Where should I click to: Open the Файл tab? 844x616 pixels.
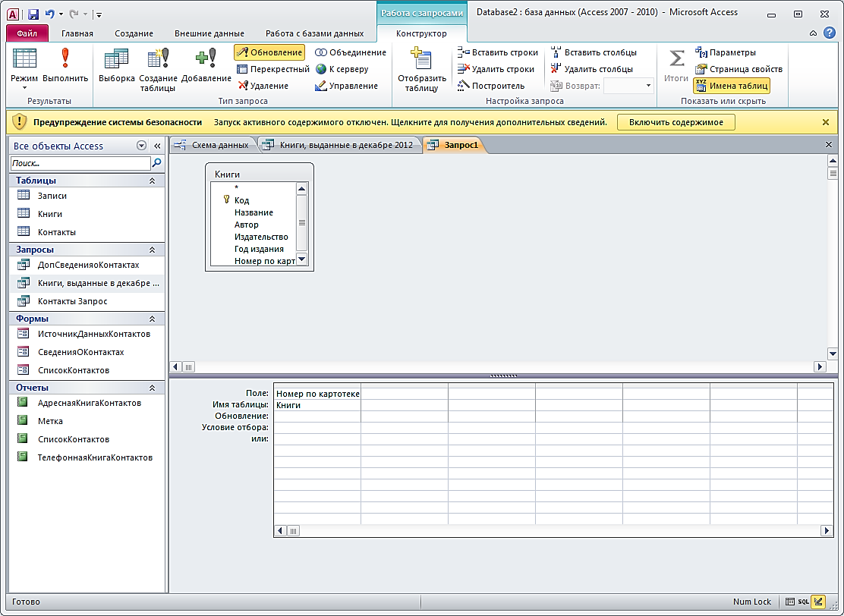pos(27,33)
